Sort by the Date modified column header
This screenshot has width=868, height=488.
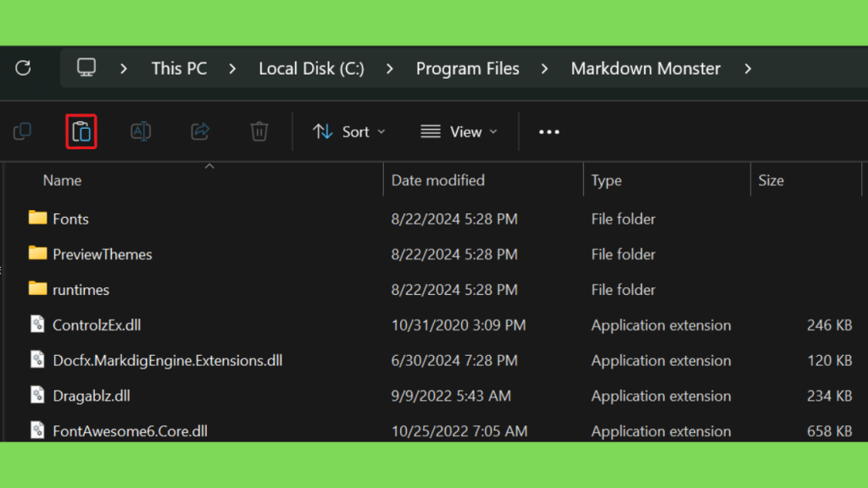[438, 180]
